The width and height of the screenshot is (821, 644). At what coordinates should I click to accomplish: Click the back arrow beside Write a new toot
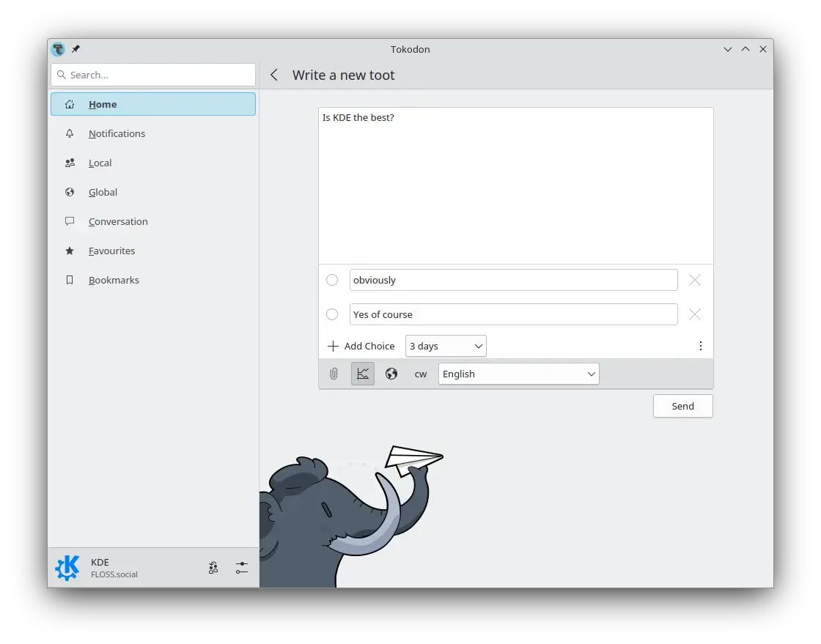(274, 75)
